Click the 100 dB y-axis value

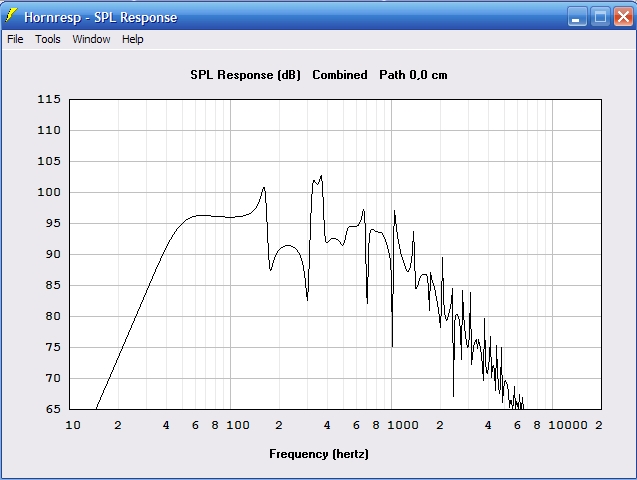click(49, 192)
